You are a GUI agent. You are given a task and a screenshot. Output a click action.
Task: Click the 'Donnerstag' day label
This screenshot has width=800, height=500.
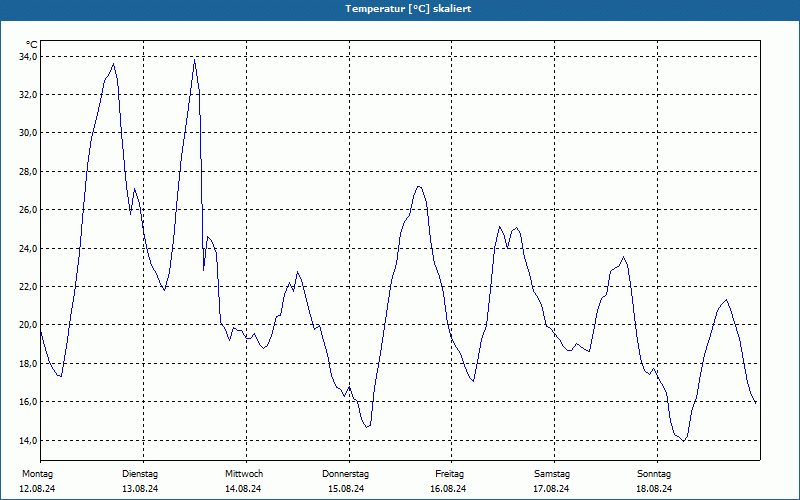pos(345,474)
